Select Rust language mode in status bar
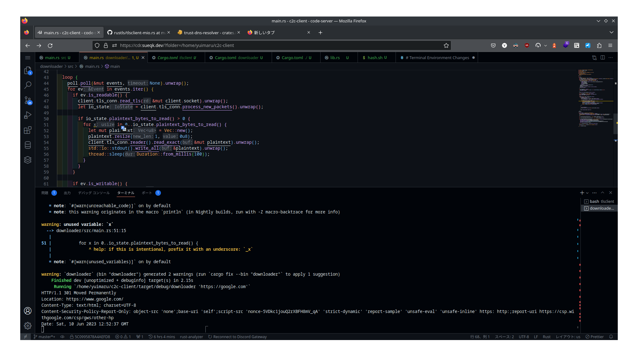 pyautogui.click(x=547, y=337)
